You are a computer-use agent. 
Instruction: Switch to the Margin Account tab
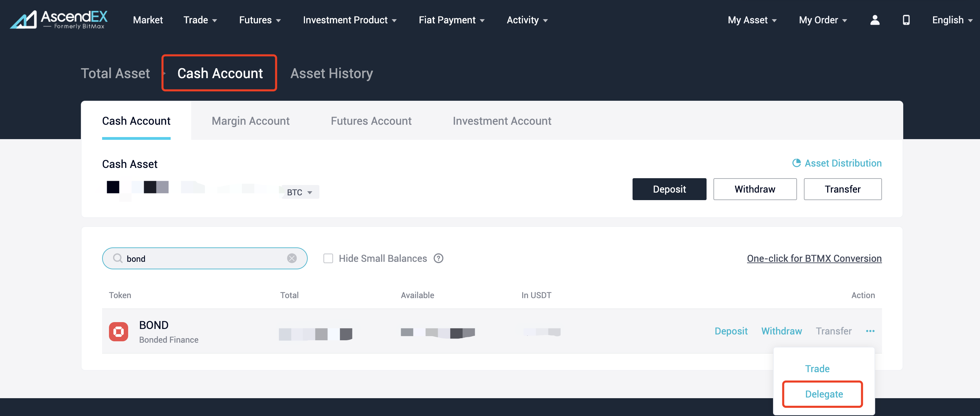(250, 121)
